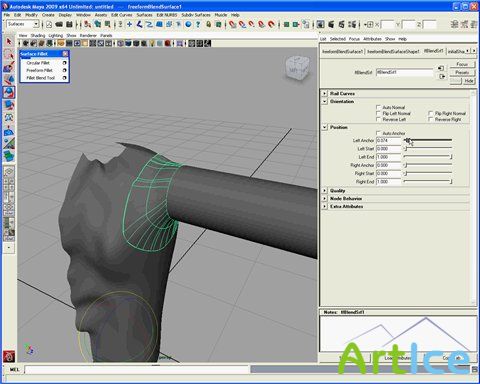Expand the Node Behavior section
The image size is (480, 384).
(x=325, y=198)
